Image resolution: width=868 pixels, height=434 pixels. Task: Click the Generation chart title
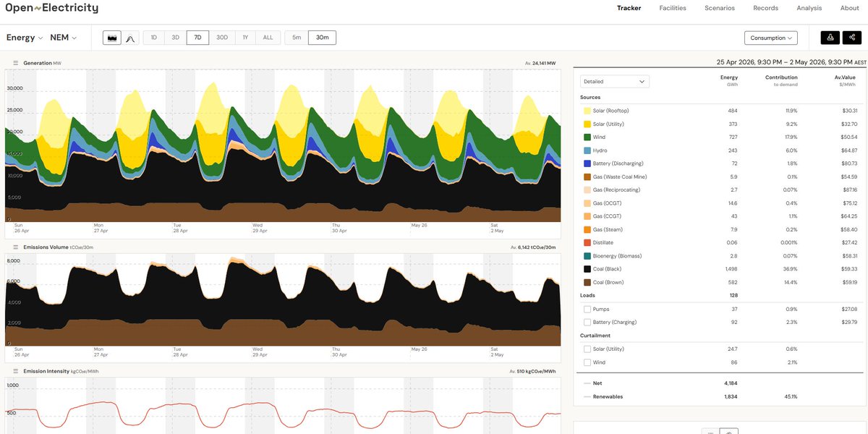(38, 63)
